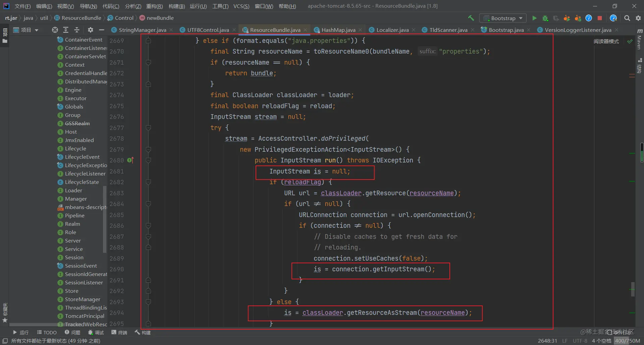Open Search Everywhere magnifier icon
644x345 pixels.
coord(627,18)
